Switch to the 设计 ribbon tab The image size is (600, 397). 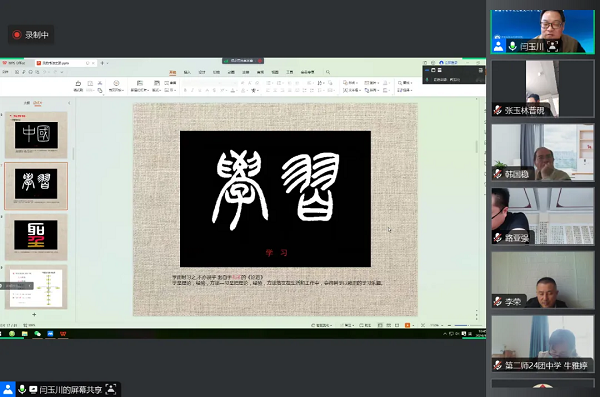pos(202,72)
